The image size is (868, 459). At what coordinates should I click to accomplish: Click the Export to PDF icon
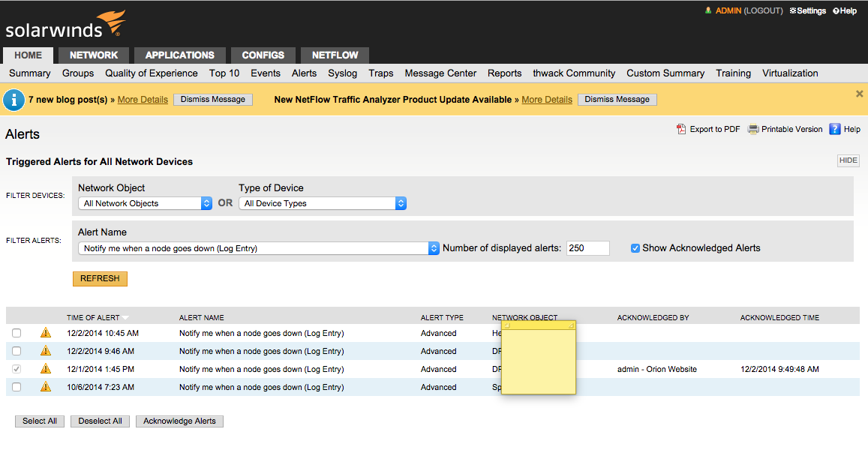pyautogui.click(x=681, y=129)
